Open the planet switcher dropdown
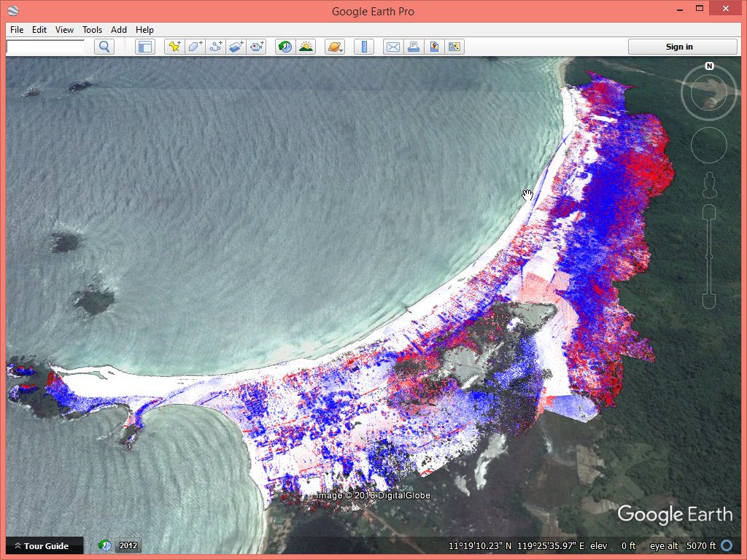 click(x=335, y=47)
